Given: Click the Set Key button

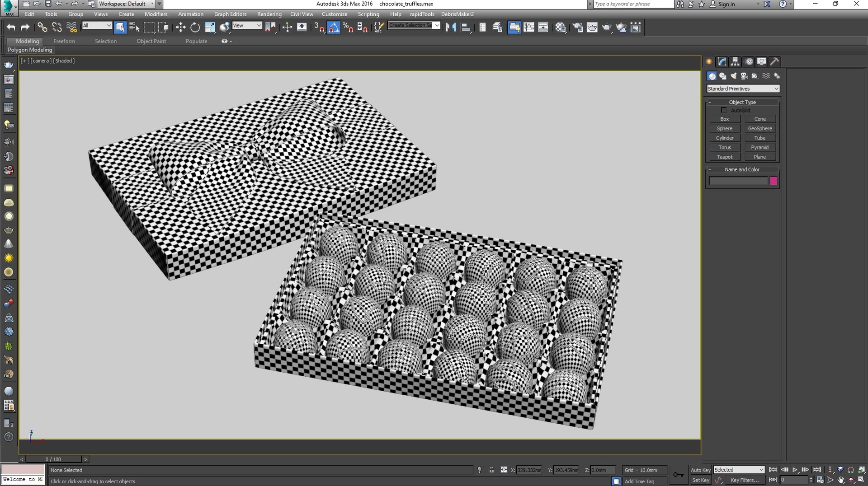Looking at the screenshot, I should pyautogui.click(x=700, y=480).
